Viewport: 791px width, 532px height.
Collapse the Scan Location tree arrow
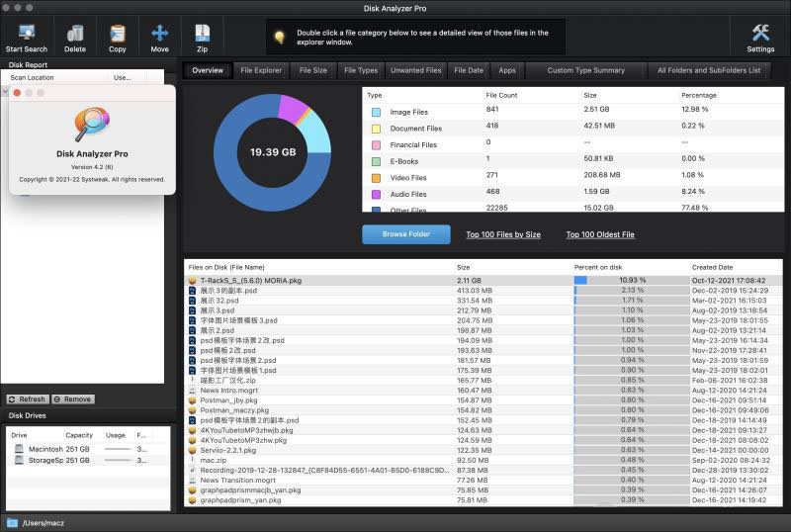pyautogui.click(x=4, y=91)
